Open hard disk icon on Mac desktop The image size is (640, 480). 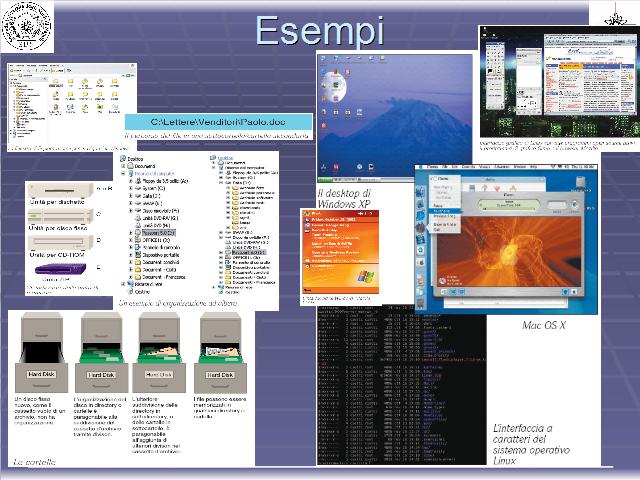tap(580, 184)
